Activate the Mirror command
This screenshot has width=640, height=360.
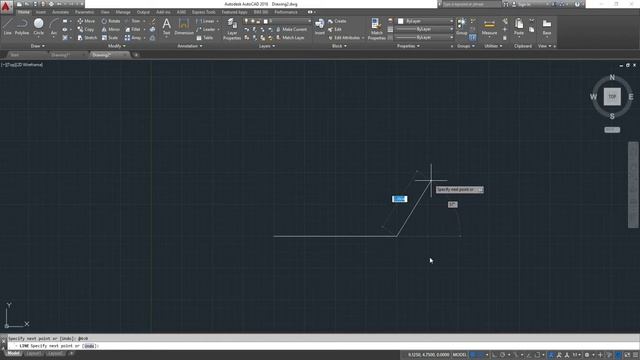(111, 29)
